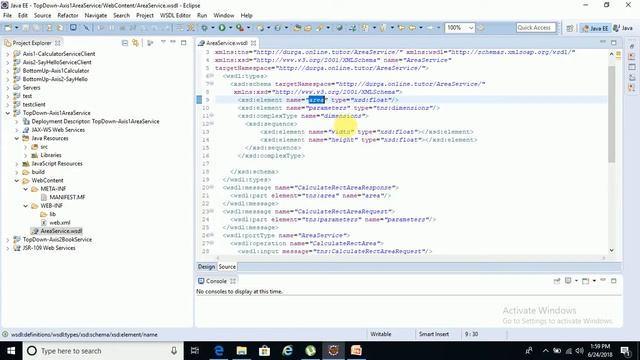Screen dimensions: 640x360
Task: Click the Console tab
Action: coord(216,281)
